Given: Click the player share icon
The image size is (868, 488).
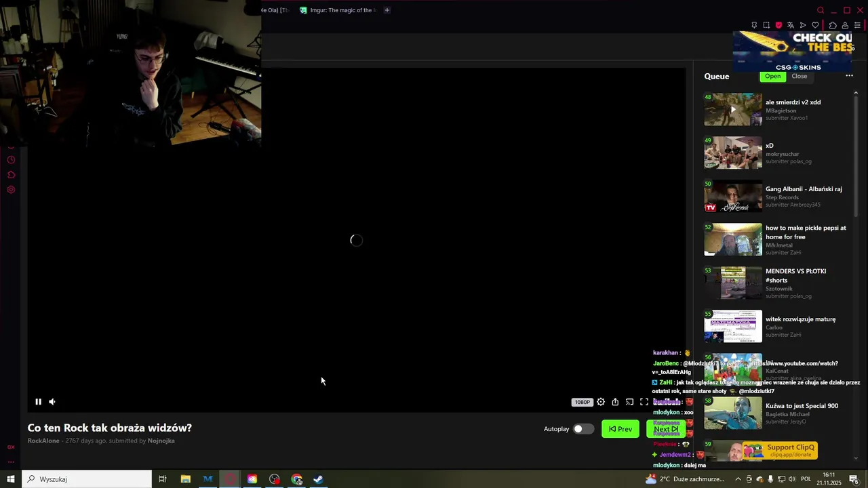Looking at the screenshot, I should [615, 402].
